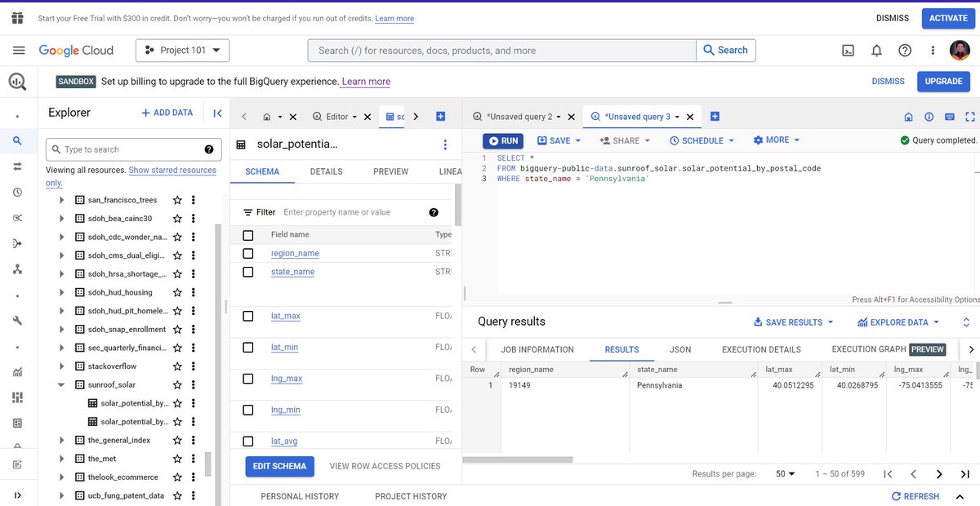Jump to last results page
The width and height of the screenshot is (980, 506).
pos(964,474)
